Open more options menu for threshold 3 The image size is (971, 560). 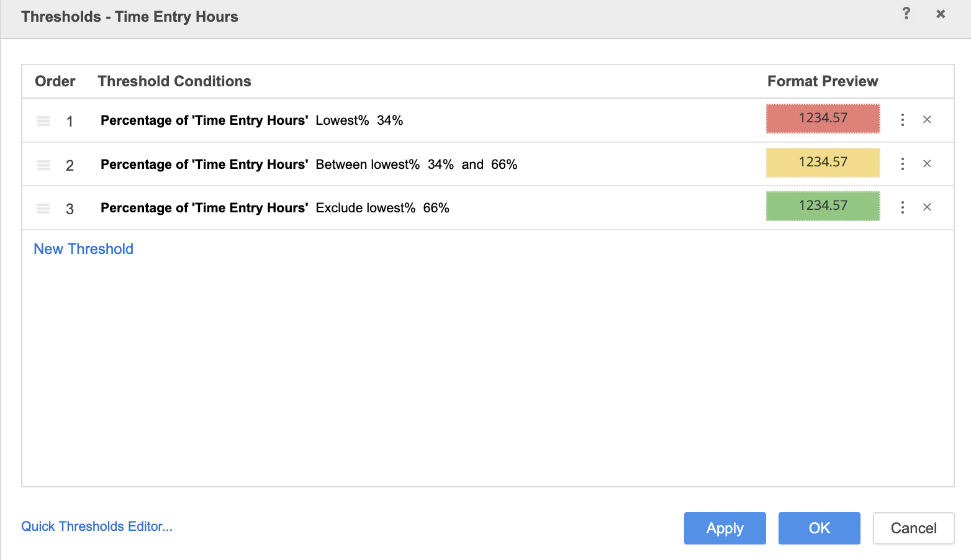(x=903, y=207)
